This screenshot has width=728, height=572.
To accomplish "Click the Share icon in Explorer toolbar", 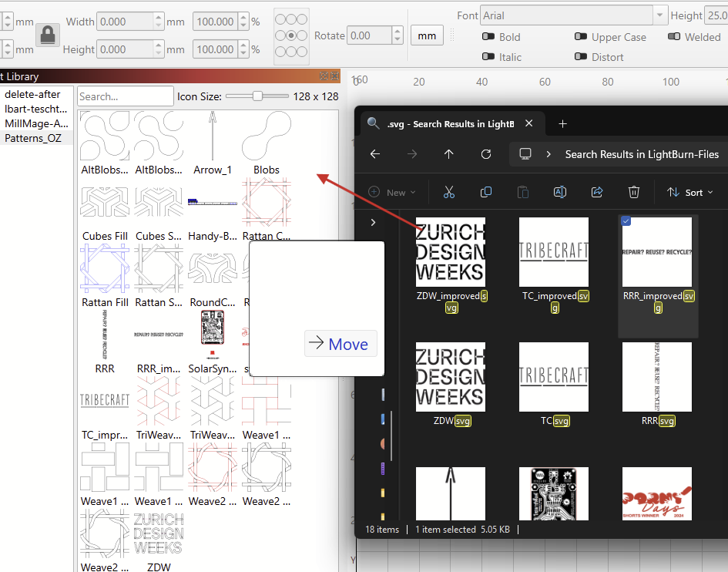I will tap(597, 192).
